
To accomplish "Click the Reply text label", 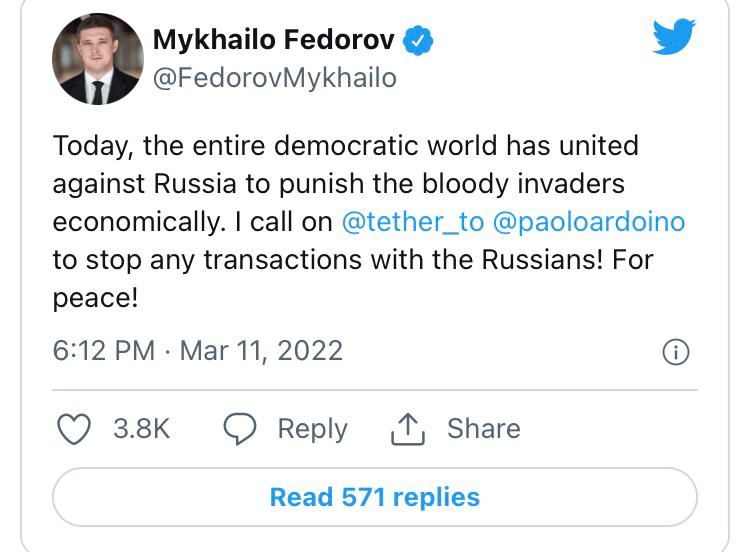I will 312,429.
